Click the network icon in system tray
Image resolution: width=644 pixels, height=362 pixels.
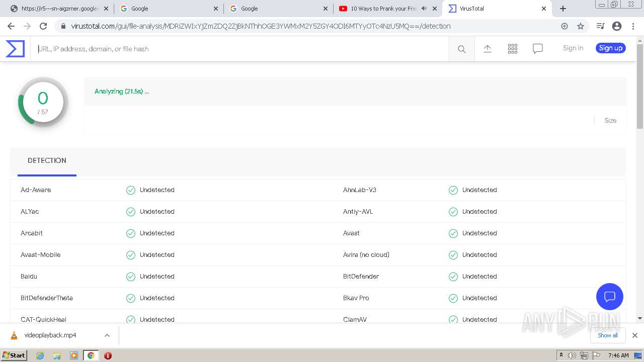584,355
